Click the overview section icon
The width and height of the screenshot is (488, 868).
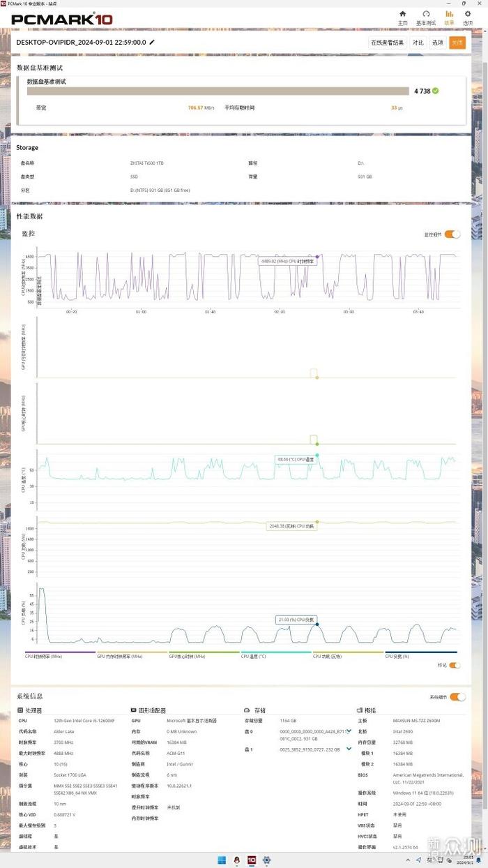(x=360, y=710)
